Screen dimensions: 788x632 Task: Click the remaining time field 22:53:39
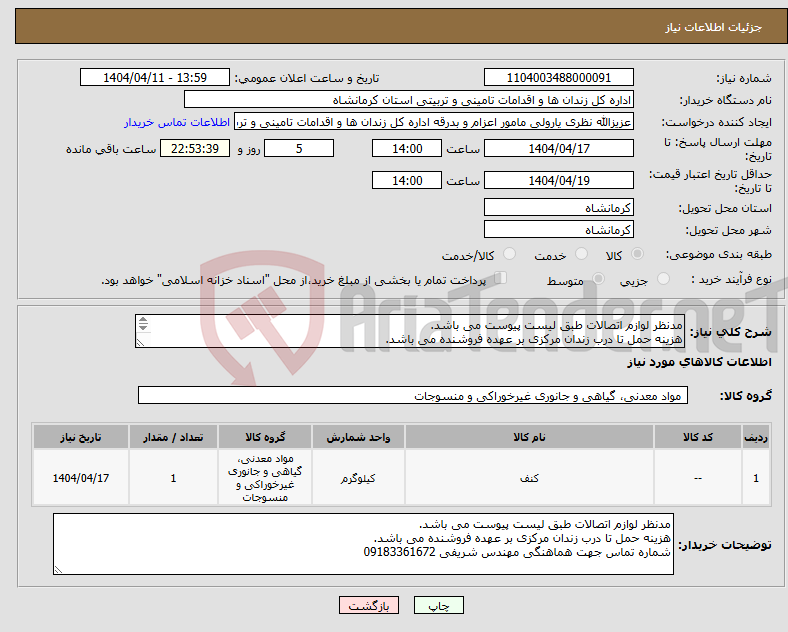pyautogui.click(x=195, y=148)
